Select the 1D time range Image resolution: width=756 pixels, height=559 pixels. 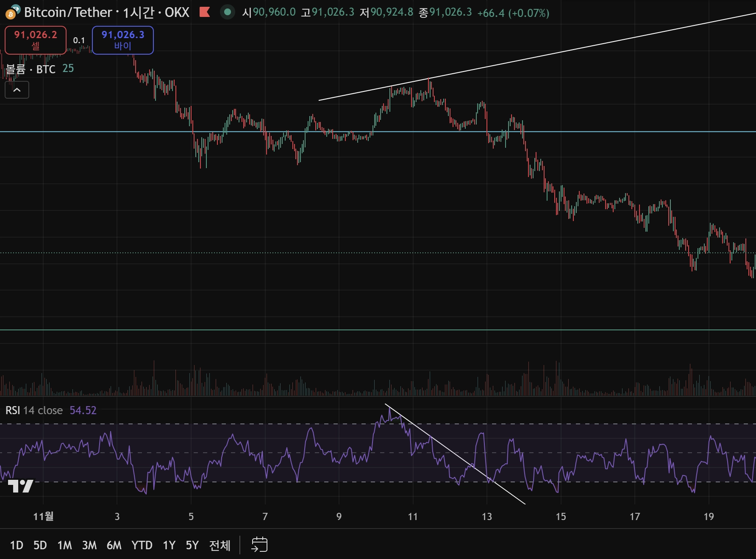pos(17,545)
